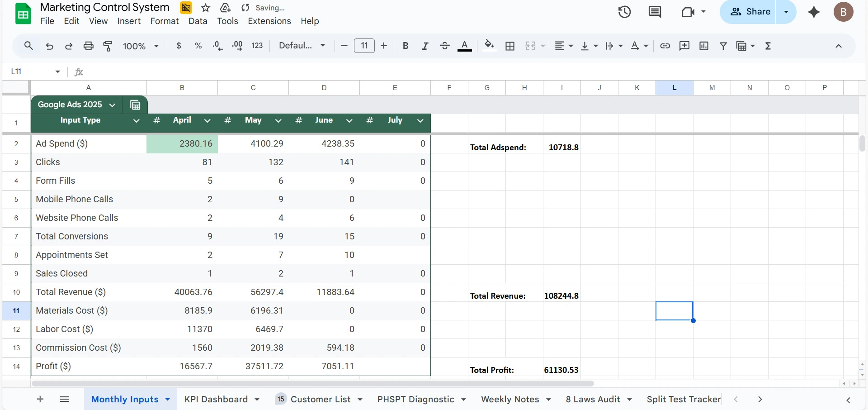Open the borders tool
The width and height of the screenshot is (868, 410).
point(510,46)
